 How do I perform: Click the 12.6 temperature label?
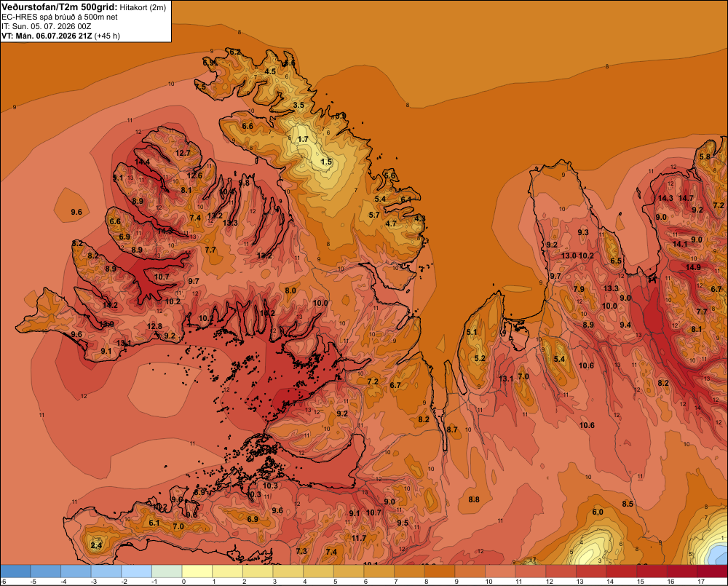195,175
